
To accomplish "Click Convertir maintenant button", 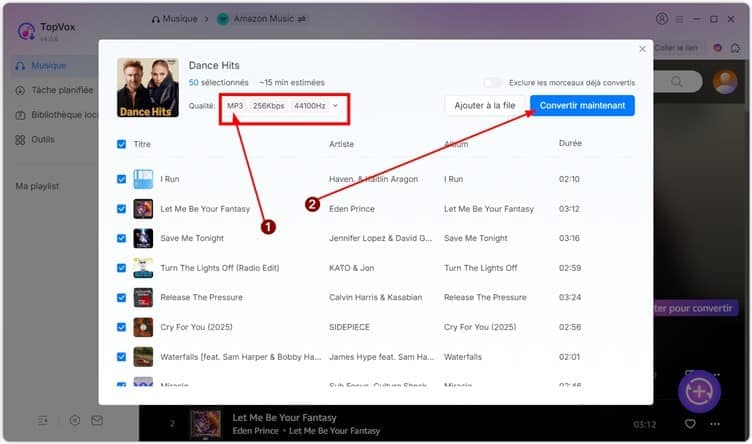I will point(582,105).
